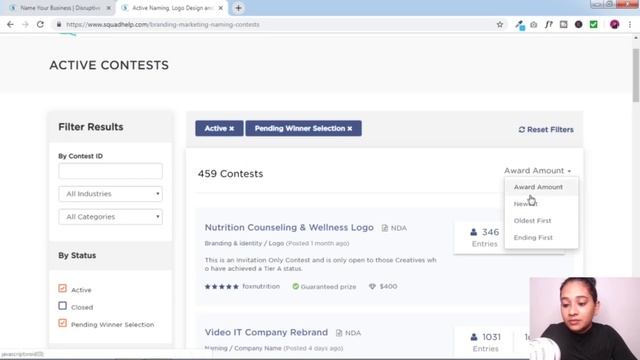Open the All Industries dropdown
The image size is (640, 360).
pos(110,194)
